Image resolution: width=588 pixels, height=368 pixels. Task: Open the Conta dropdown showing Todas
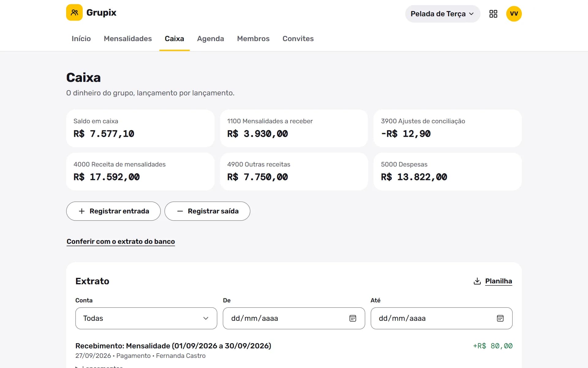[146, 318]
